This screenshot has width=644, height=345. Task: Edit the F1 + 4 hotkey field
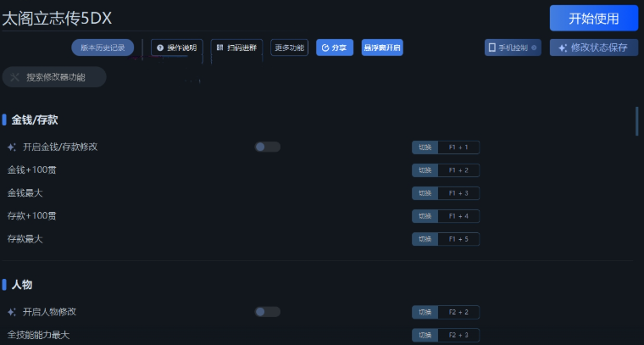pyautogui.click(x=458, y=216)
